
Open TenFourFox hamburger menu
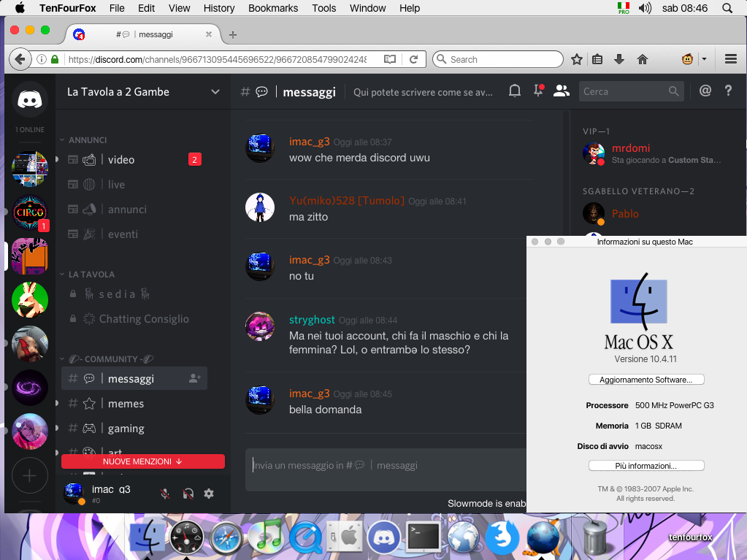click(x=731, y=59)
